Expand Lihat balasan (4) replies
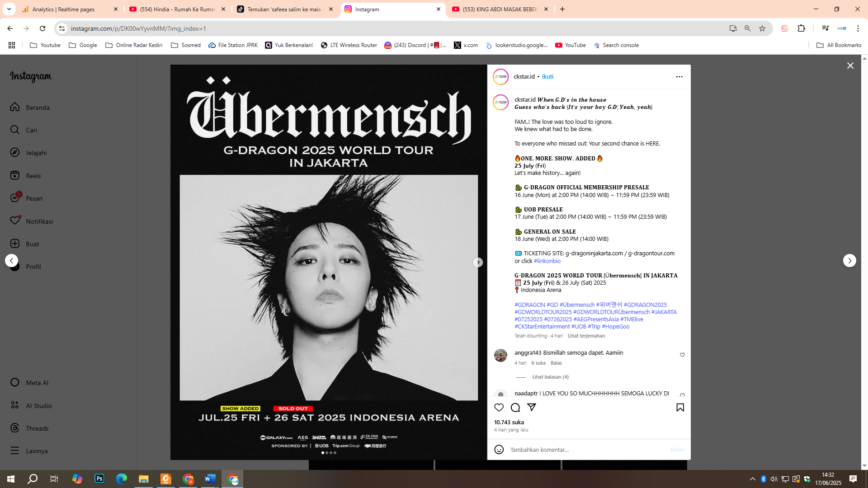The image size is (868, 488). pyautogui.click(x=550, y=377)
